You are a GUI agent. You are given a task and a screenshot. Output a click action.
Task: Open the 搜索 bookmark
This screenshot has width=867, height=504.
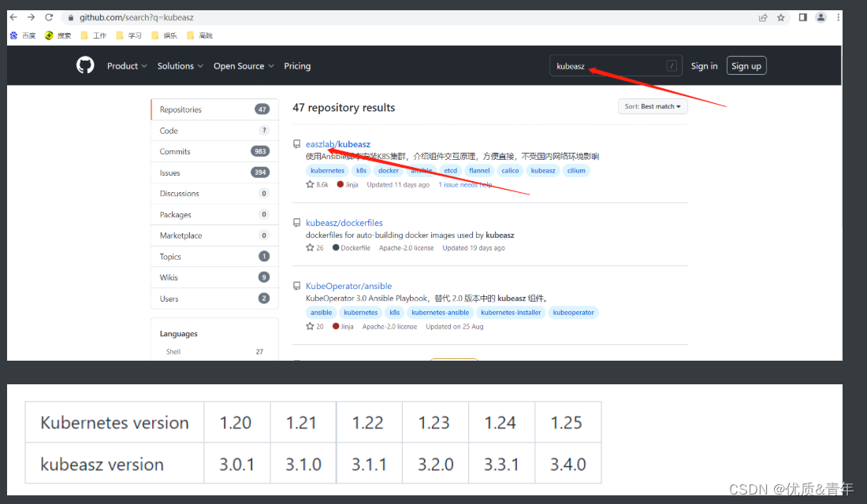pos(58,35)
